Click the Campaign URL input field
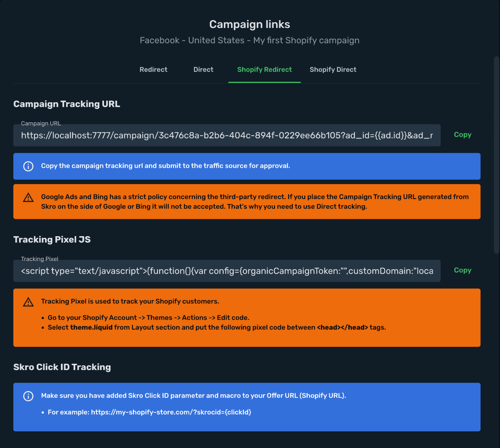This screenshot has height=448, width=500. click(227, 135)
